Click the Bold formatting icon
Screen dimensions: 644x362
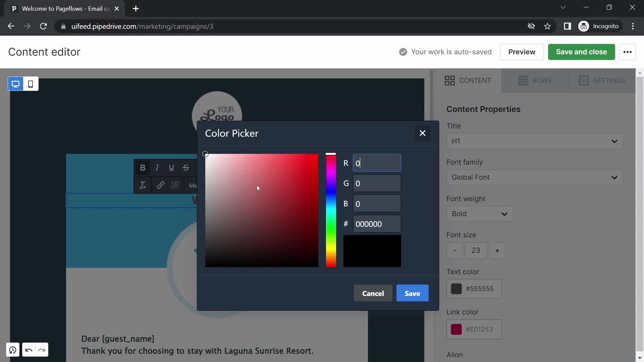click(143, 168)
